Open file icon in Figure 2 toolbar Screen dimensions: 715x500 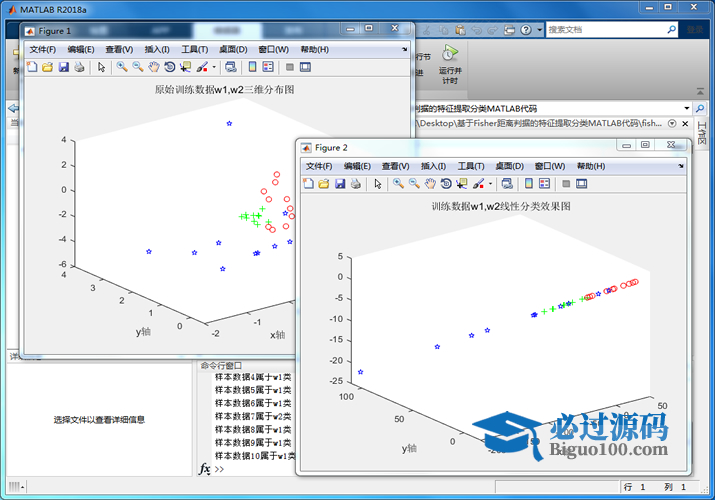(x=324, y=184)
